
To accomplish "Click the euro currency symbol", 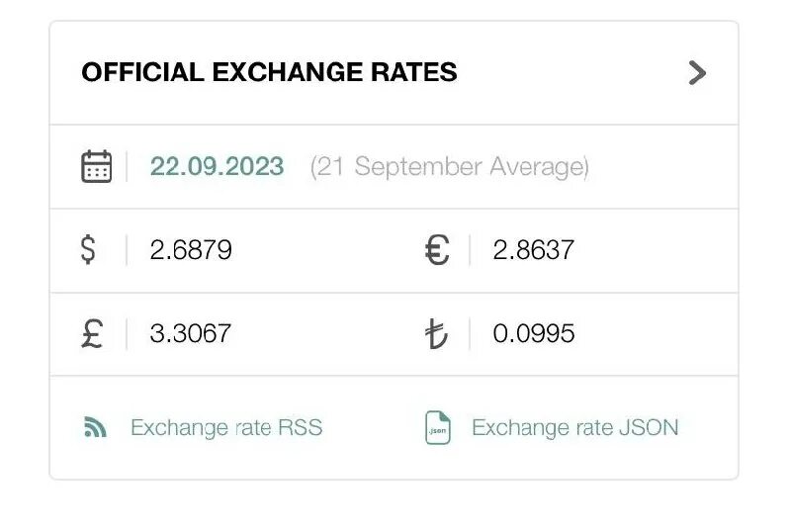I will point(437,250).
